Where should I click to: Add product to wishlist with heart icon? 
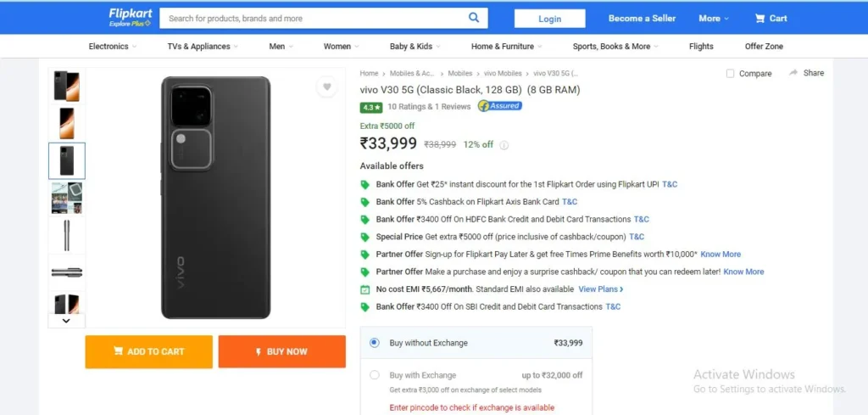pos(326,87)
